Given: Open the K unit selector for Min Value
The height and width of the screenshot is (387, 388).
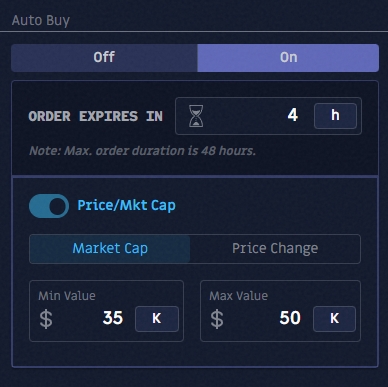Looking at the screenshot, I should (157, 319).
